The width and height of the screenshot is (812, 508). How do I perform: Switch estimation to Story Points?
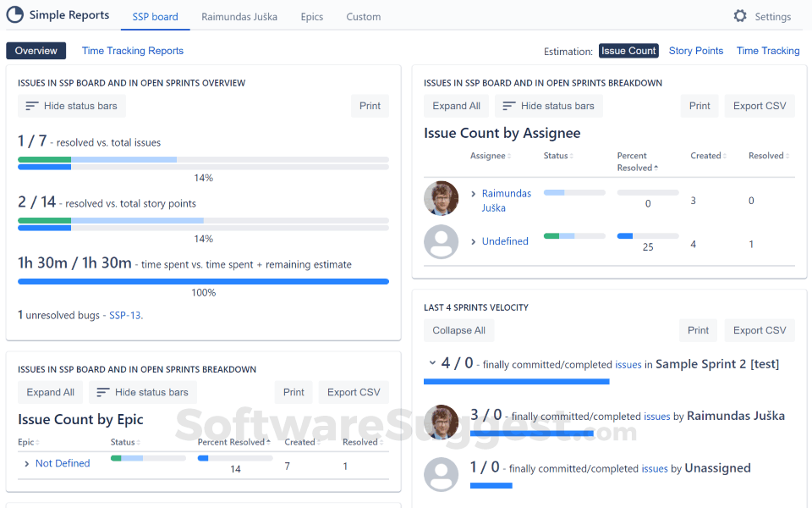[695, 51]
